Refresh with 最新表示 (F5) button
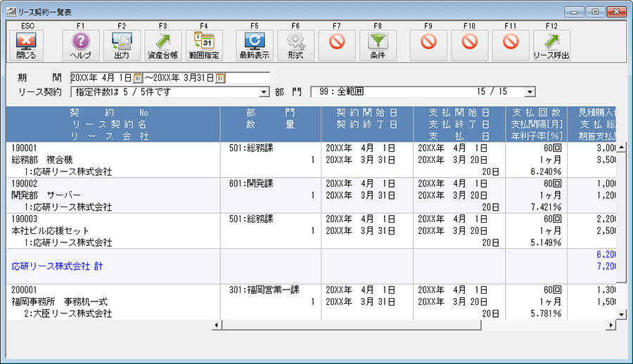The width and height of the screenshot is (633, 364). 255,45
